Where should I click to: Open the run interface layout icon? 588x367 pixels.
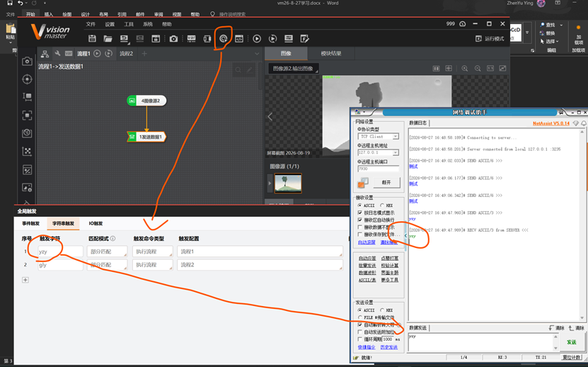(289, 39)
